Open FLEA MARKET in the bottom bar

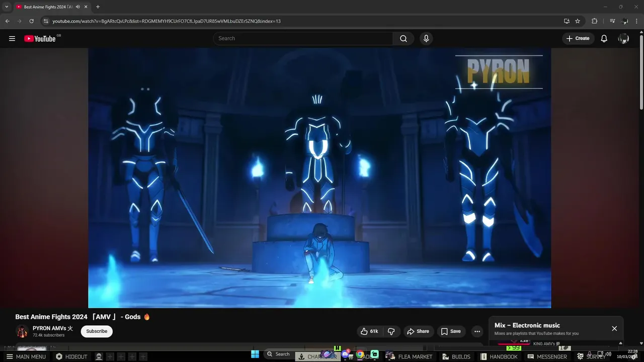pos(410,356)
